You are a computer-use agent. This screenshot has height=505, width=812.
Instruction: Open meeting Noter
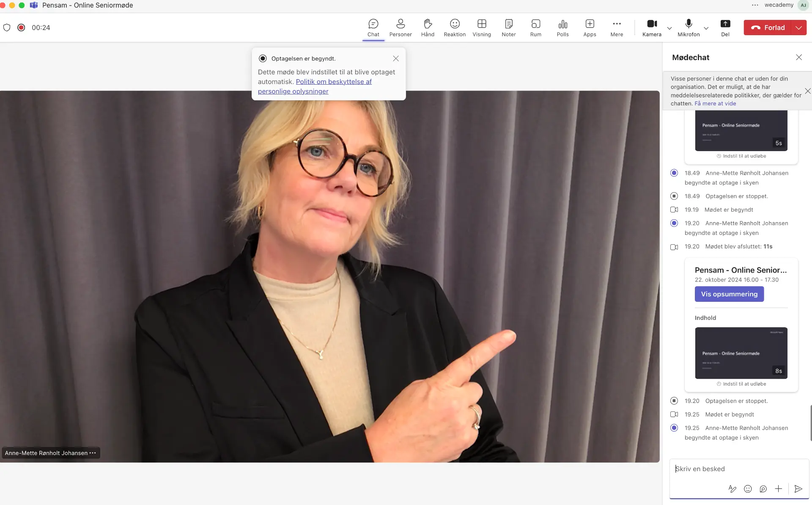click(x=509, y=28)
